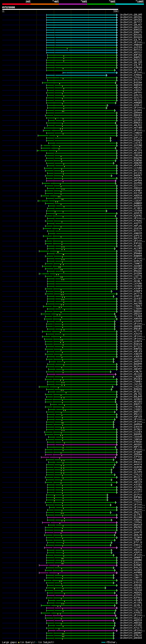
Task: Click the white query sequence bar
Action: coord(60,9)
